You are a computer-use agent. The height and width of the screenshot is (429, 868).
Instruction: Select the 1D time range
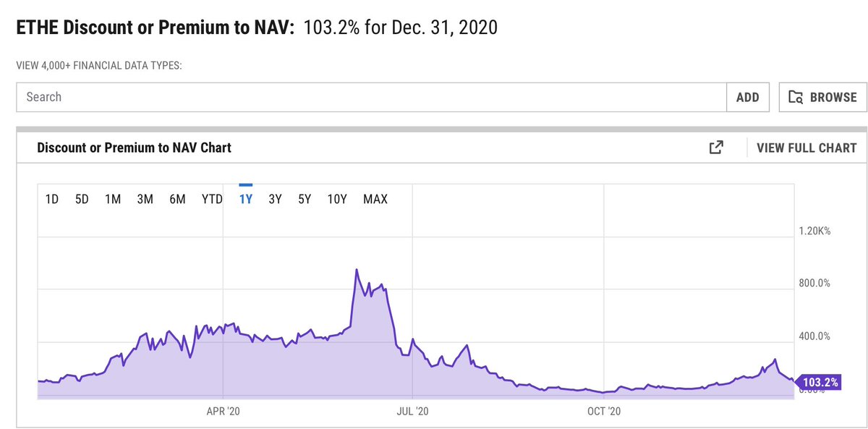(51, 198)
